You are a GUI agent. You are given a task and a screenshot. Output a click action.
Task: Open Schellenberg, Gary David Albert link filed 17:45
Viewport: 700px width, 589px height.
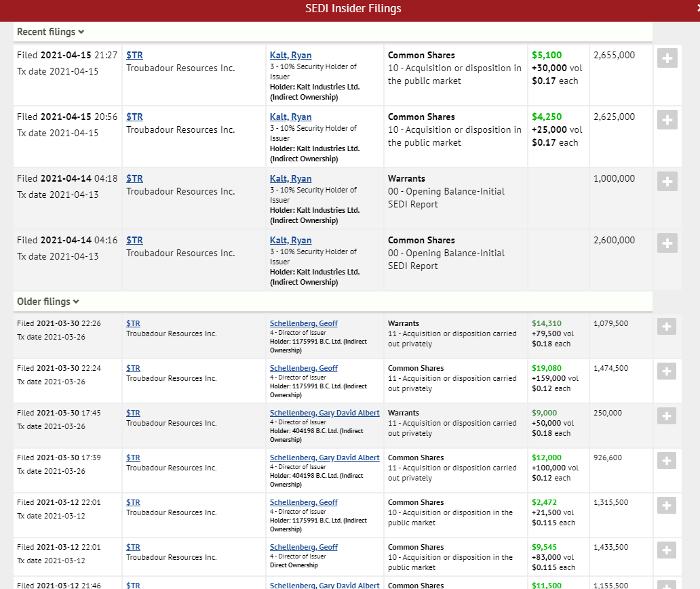click(x=324, y=413)
